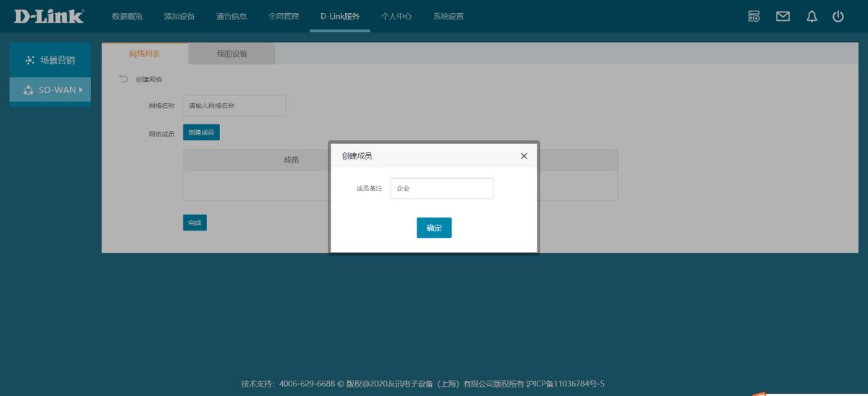This screenshot has height=396, width=868.
Task: Click the 网络名称 label
Action: point(161,106)
